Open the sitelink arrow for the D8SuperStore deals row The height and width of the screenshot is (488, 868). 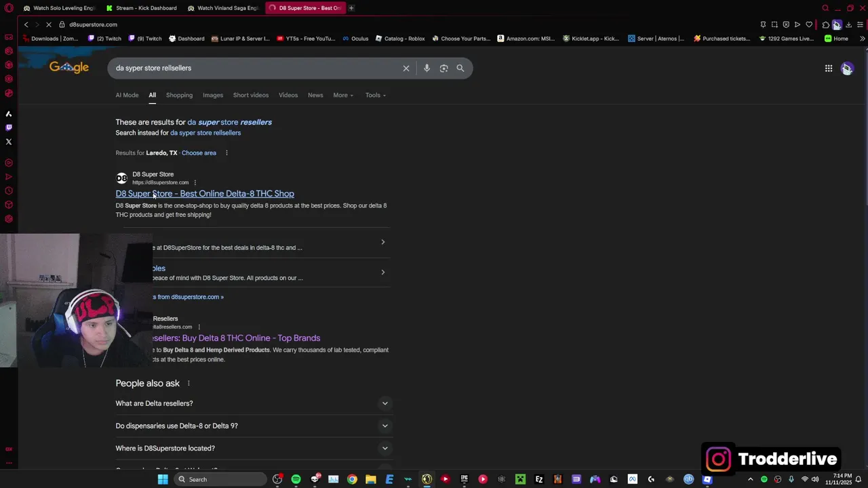382,242
